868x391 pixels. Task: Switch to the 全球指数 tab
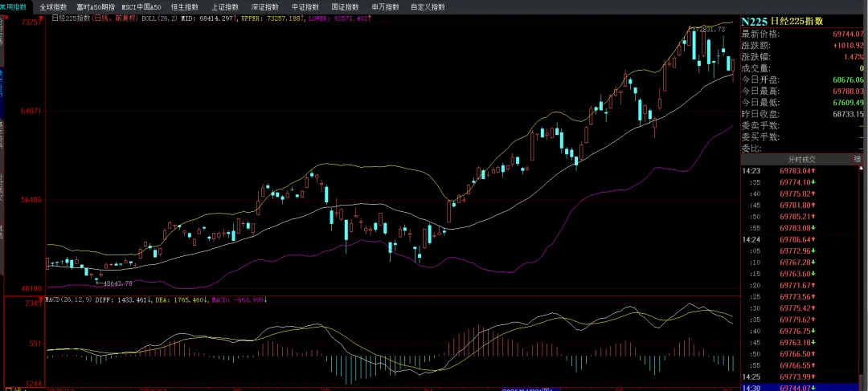point(53,7)
